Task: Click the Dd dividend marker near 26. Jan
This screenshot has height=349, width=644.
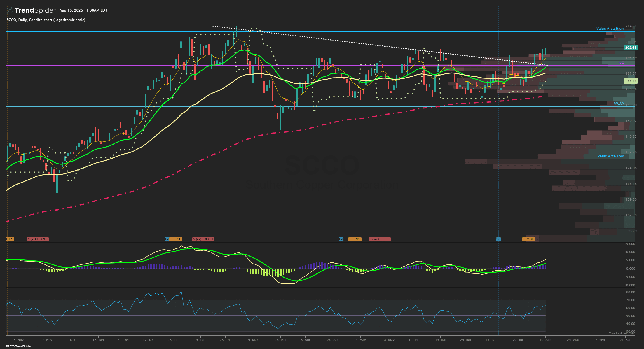Action: click(167, 239)
